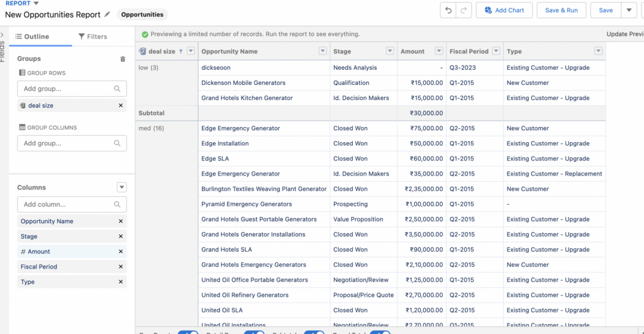
Task: Click the deal size bucket icon in header
Action: 143,52
